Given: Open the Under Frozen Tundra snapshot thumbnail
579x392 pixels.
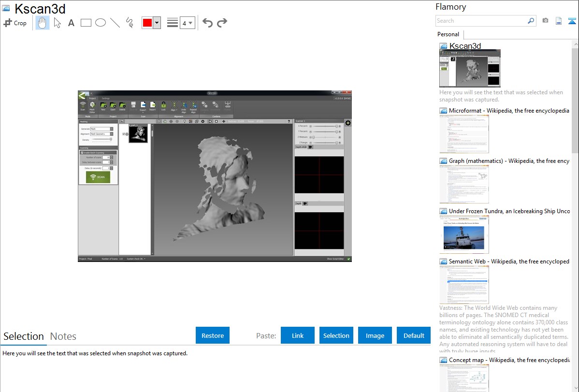Looking at the screenshot, I should click(x=464, y=234).
